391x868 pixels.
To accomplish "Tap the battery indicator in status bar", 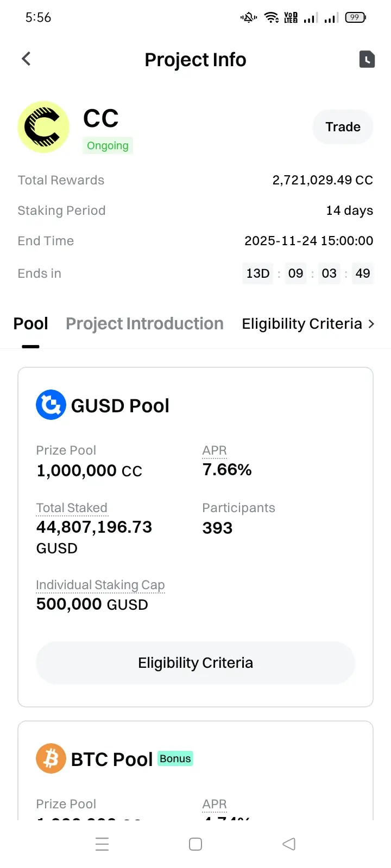I will click(x=355, y=17).
